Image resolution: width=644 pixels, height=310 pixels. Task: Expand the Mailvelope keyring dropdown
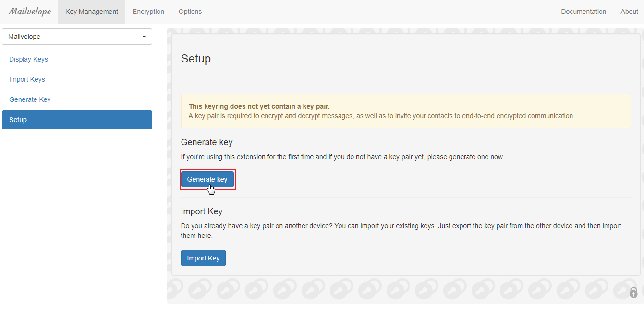(x=77, y=37)
